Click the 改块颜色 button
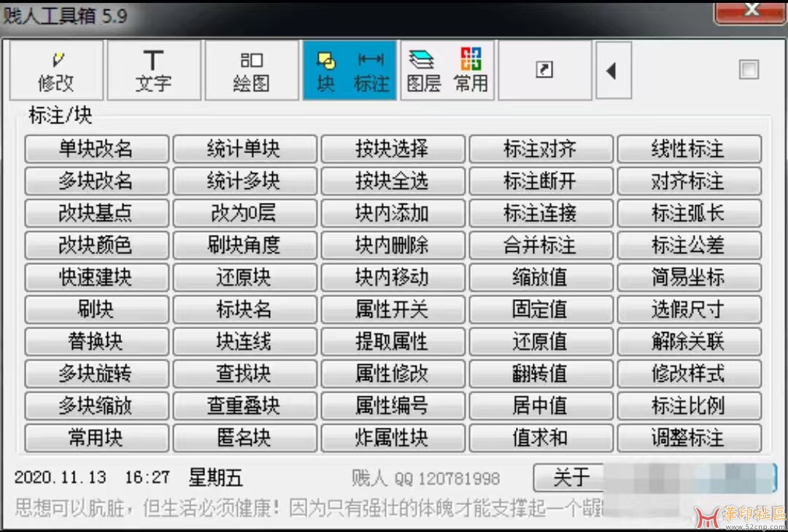Screen dimensions: 788x532 point(96,246)
